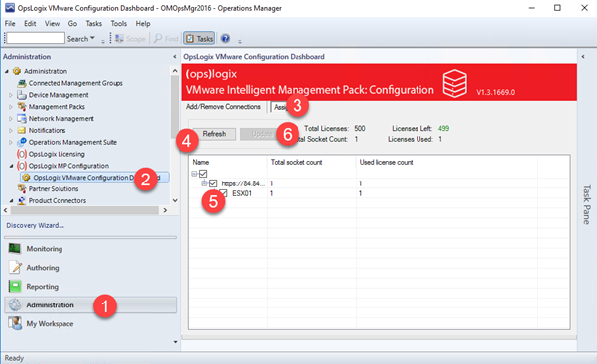Viewport: 597px width, 364px height.
Task: Collapse the root node in the license tree
Action: coord(194,174)
